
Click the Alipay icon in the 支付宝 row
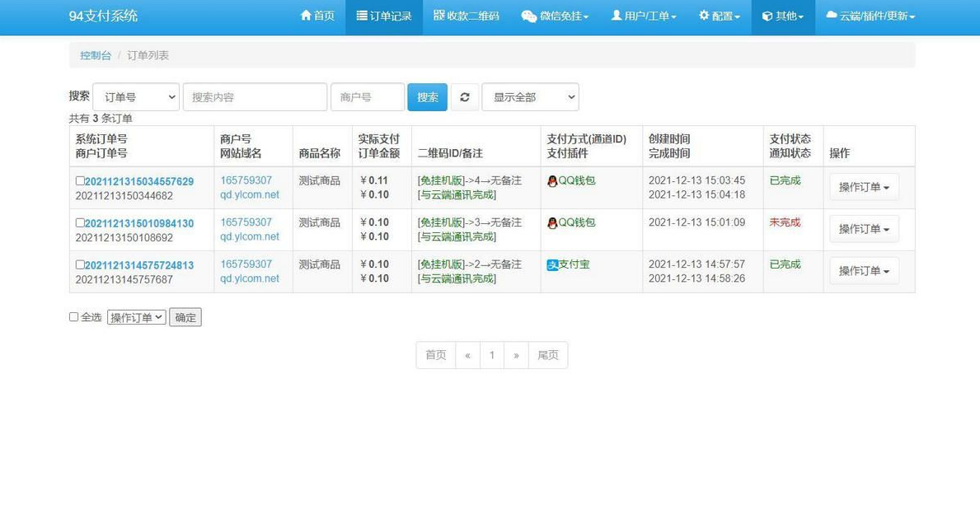[552, 265]
